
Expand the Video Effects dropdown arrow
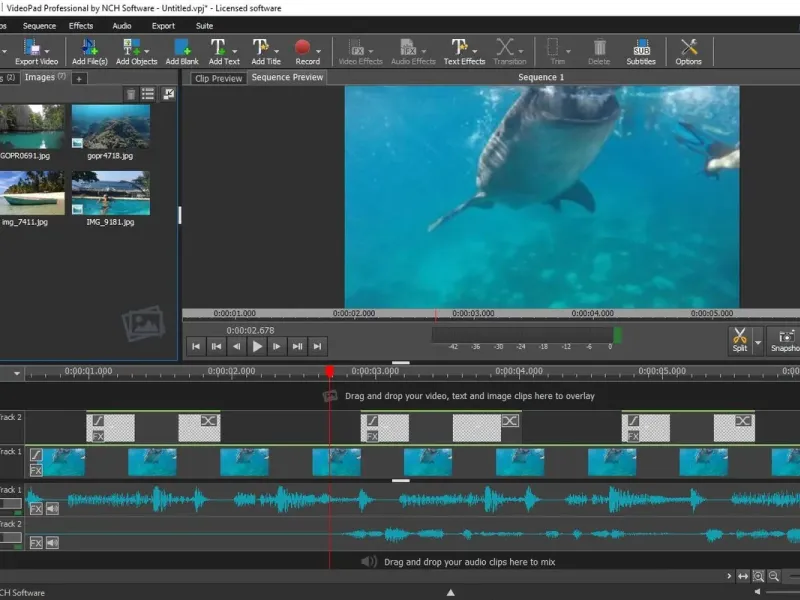point(371,51)
